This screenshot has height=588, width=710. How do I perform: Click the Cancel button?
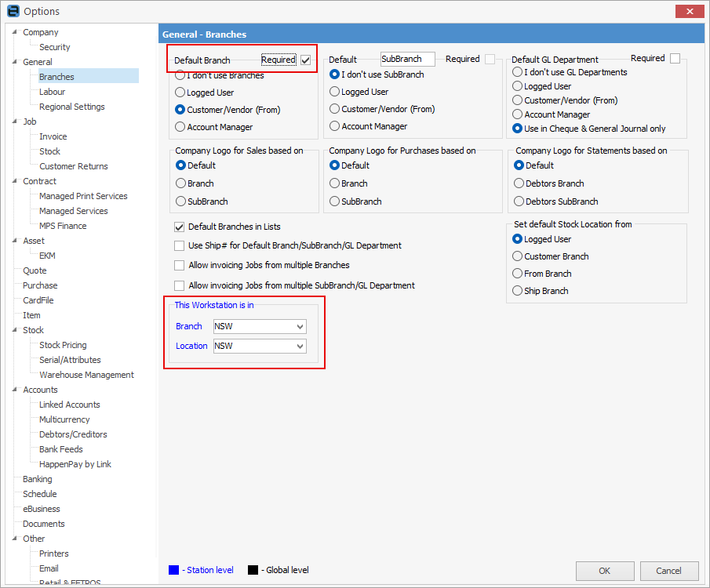pyautogui.click(x=668, y=571)
